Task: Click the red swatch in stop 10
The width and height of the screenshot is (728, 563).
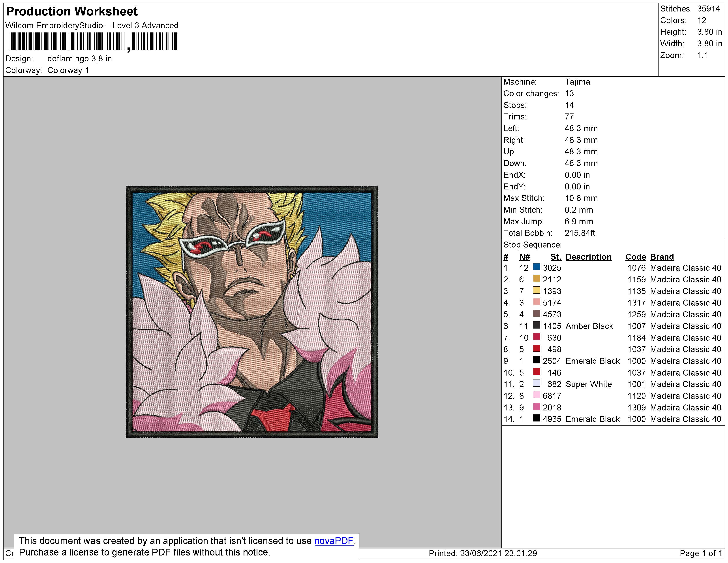Action: pos(536,372)
